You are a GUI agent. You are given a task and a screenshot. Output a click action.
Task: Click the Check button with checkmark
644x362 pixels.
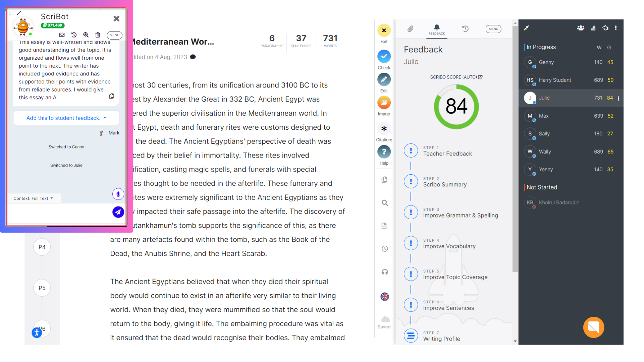[384, 57]
